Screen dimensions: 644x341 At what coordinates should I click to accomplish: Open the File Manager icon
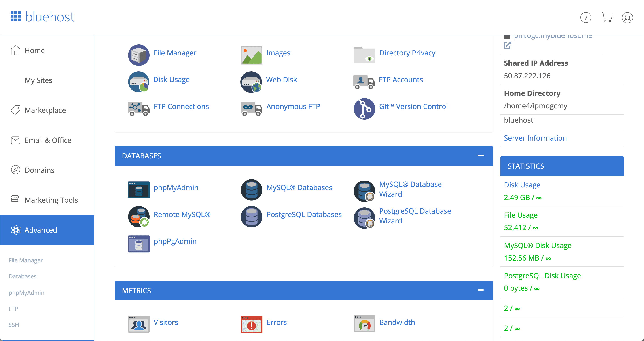(139, 55)
